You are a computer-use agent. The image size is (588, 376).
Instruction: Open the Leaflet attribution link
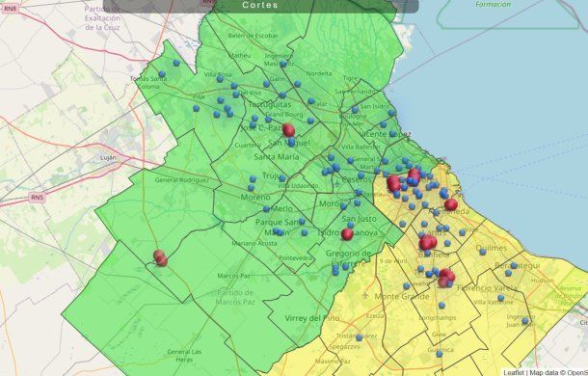click(514, 372)
